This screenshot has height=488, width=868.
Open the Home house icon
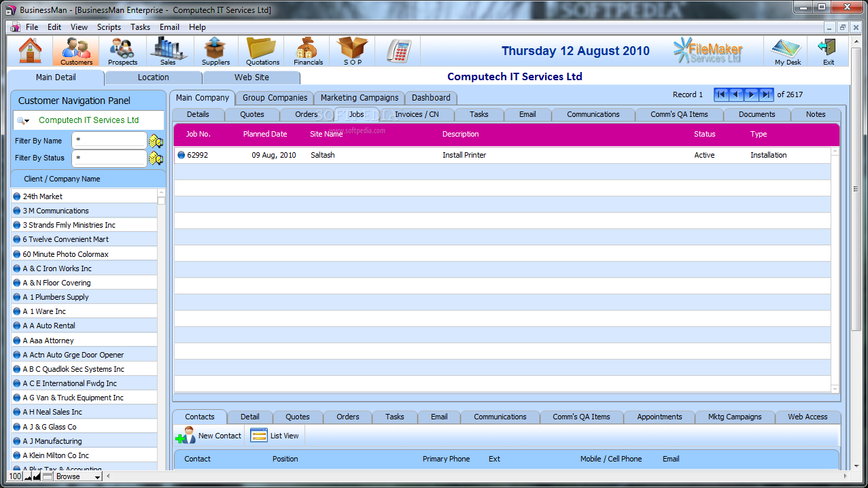tap(31, 51)
